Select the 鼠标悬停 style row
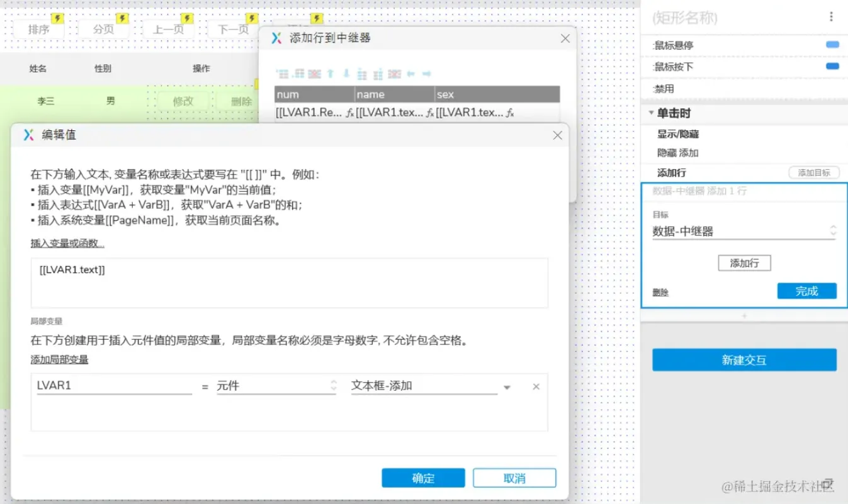848x504 pixels. point(744,45)
